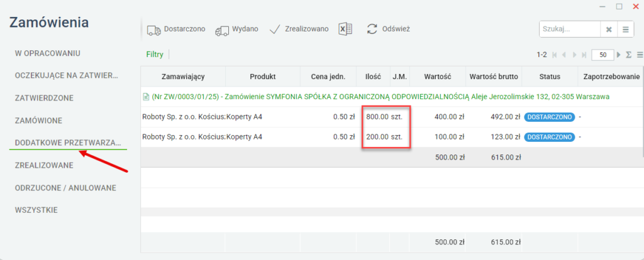Select ZAMÓWIONE section
The image size is (644, 260).
click(38, 121)
